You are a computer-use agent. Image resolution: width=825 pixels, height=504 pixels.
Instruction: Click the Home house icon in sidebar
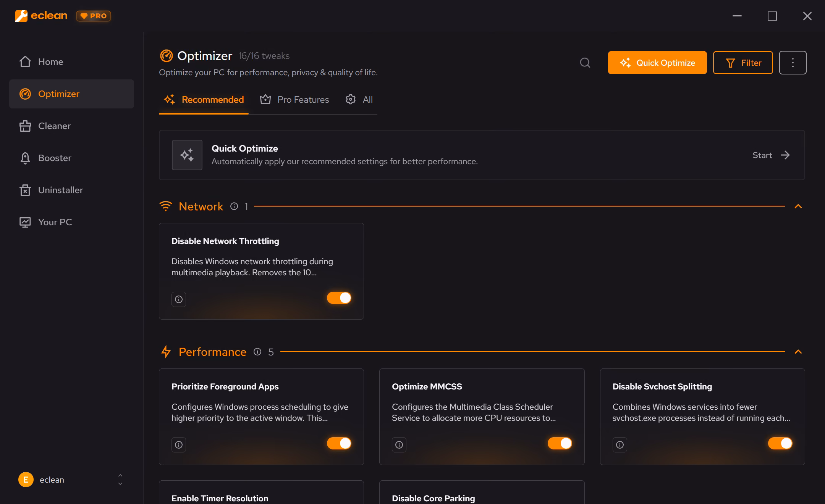coord(25,62)
